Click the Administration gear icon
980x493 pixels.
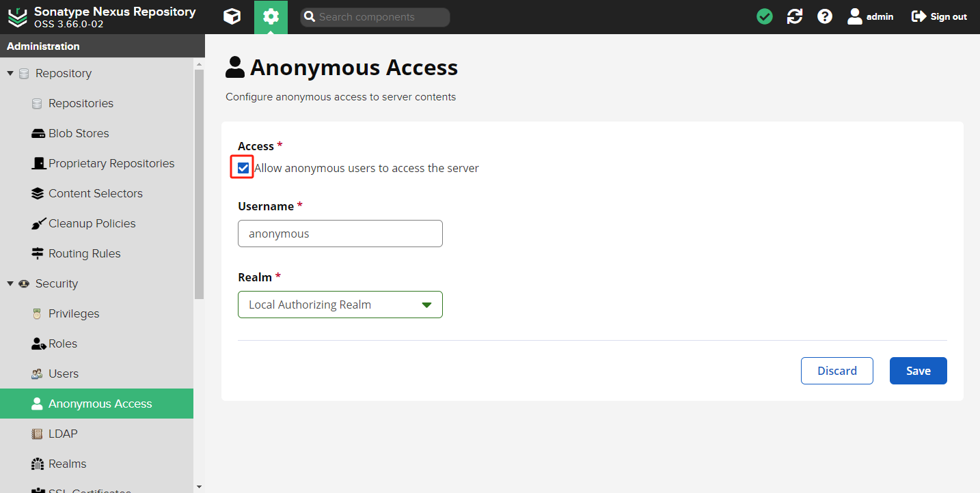tap(271, 16)
